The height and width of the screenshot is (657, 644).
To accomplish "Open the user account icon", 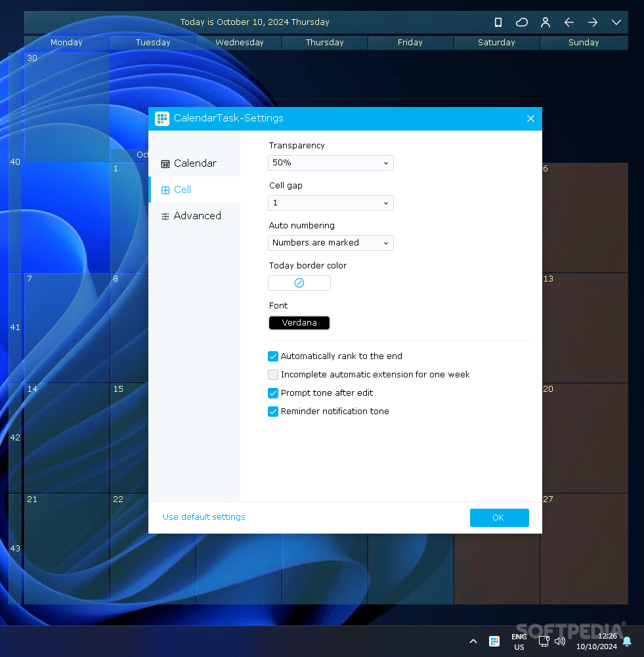I will tap(545, 22).
